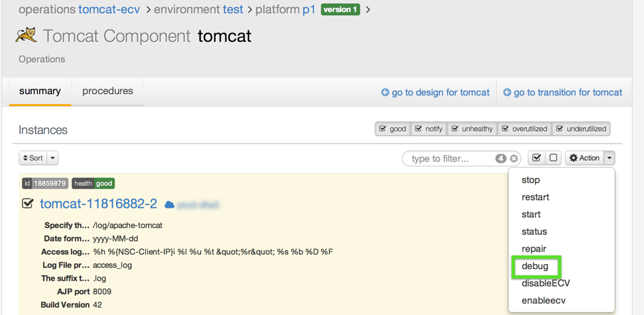Click the .log suffix value

pyautogui.click(x=99, y=278)
